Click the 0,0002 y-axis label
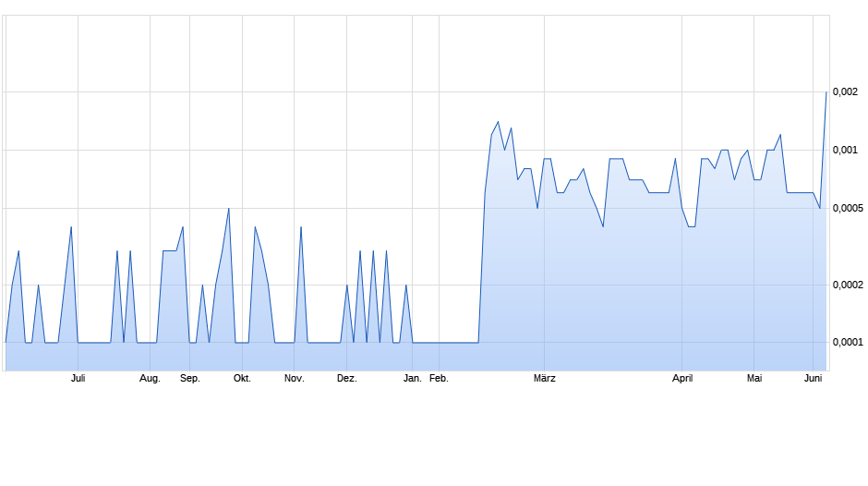868x486 pixels. coord(848,285)
